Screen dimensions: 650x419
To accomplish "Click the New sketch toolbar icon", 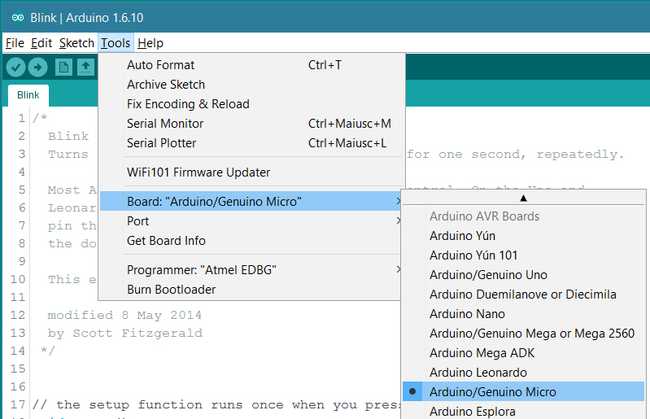I will (64, 67).
